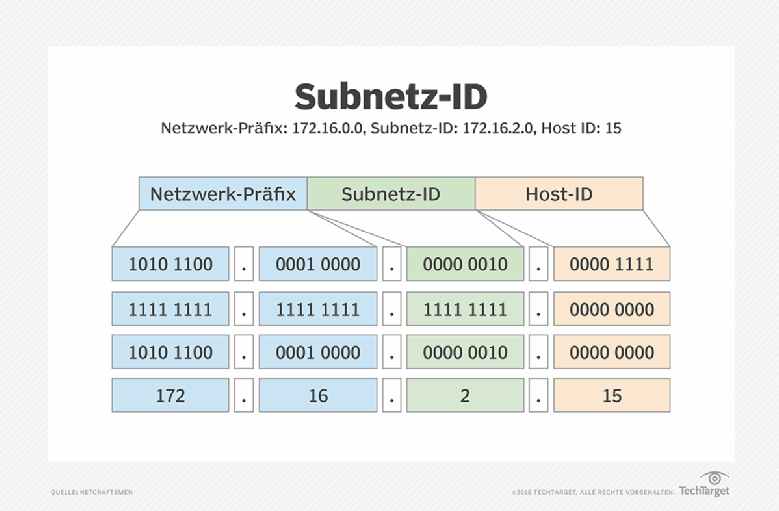The height and width of the screenshot is (511, 779).
Task: Click the dot between 172 and 16
Action: pos(245,396)
